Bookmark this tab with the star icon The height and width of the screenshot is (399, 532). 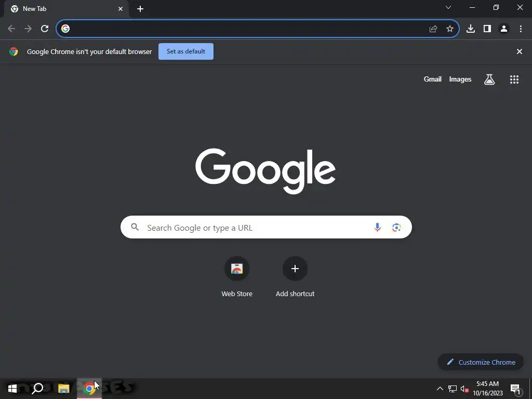coord(450,29)
